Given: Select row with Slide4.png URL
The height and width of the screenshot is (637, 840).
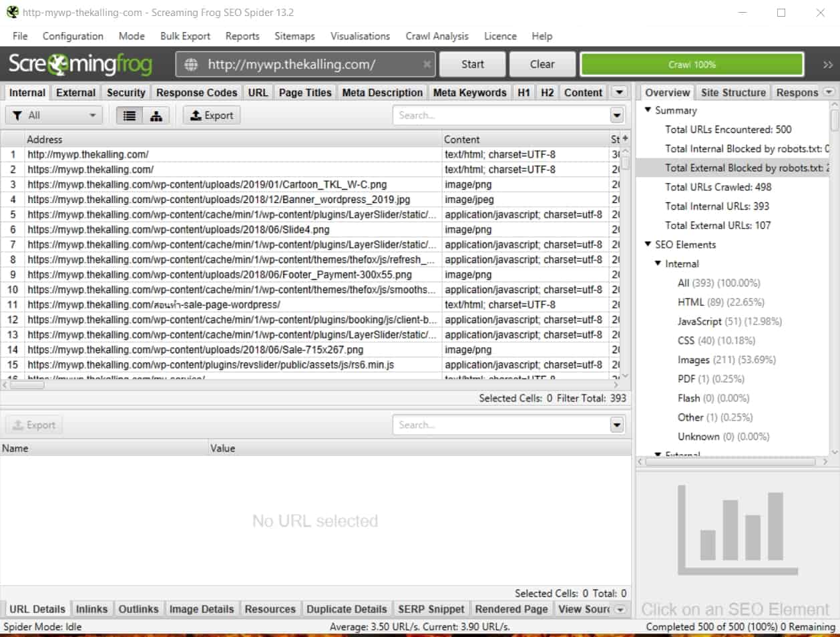Looking at the screenshot, I should [311, 229].
